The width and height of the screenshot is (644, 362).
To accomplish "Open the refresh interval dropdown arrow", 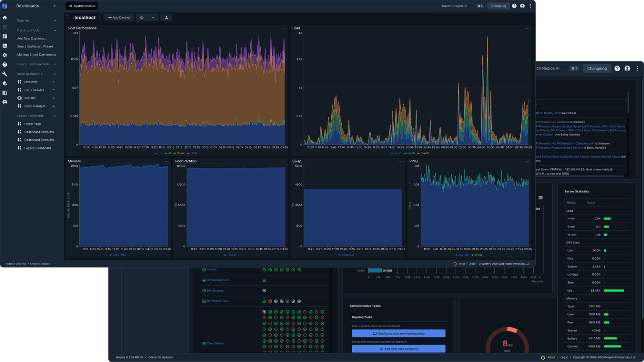I will (153, 18).
